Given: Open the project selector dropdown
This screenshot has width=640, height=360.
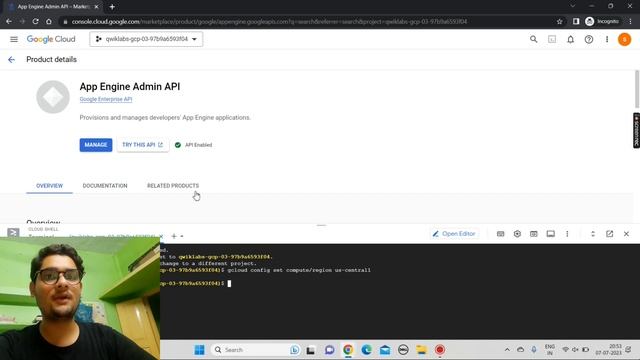Looking at the screenshot, I should coord(146,39).
